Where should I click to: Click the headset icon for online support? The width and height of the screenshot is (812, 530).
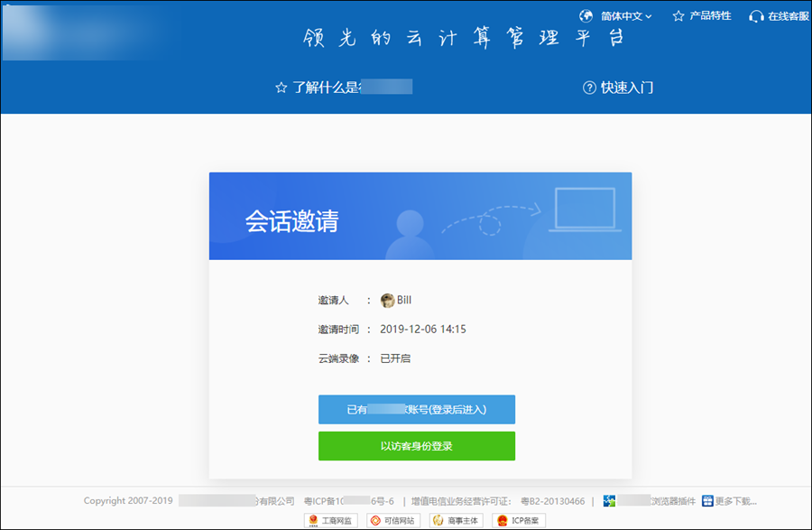click(x=756, y=16)
